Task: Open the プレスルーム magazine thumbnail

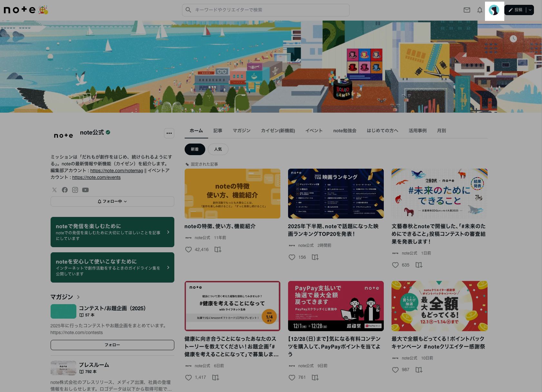Action: (63, 368)
